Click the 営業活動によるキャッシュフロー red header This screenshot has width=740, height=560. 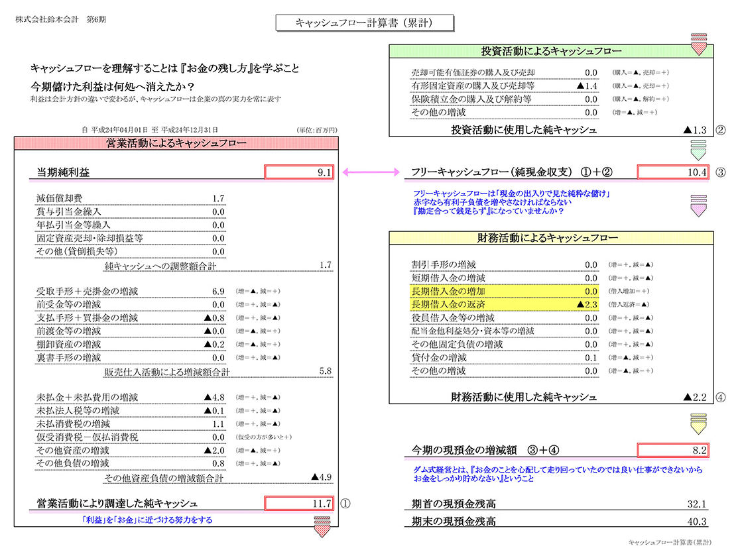(x=176, y=143)
